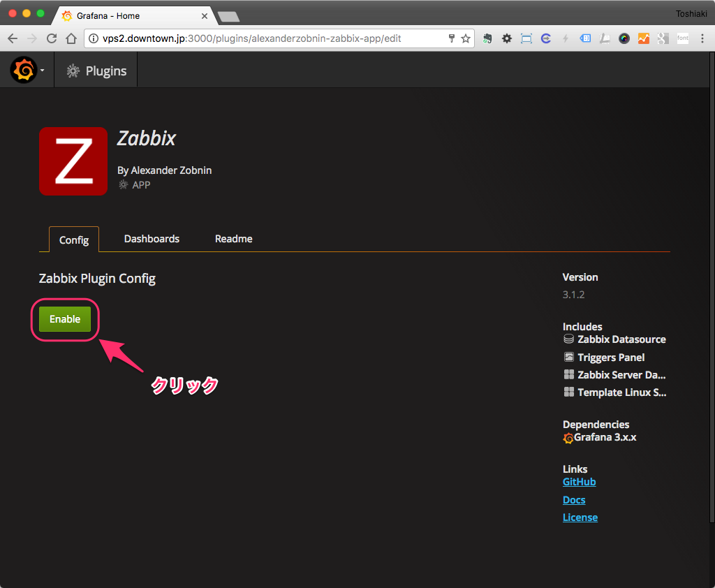
Task: Go to browser home page icon
Action: (71, 38)
